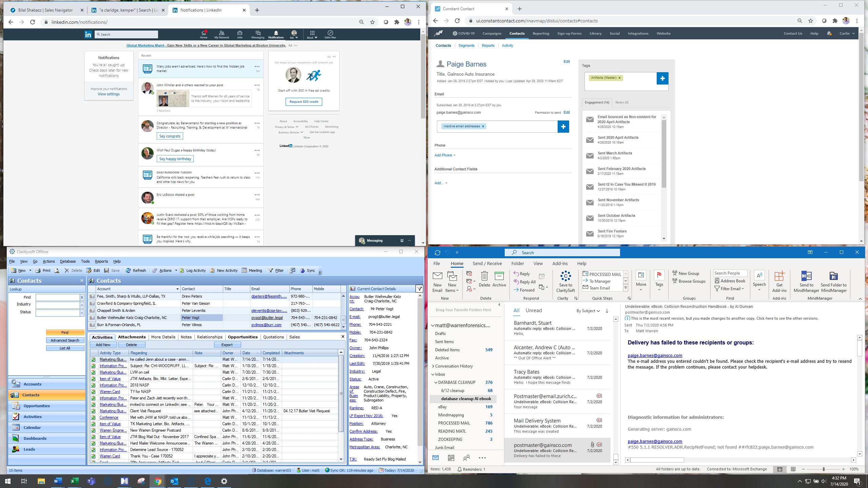Add email list with plus button beside inactive addresses
Screen dimensions: 868x488
pos(563,127)
